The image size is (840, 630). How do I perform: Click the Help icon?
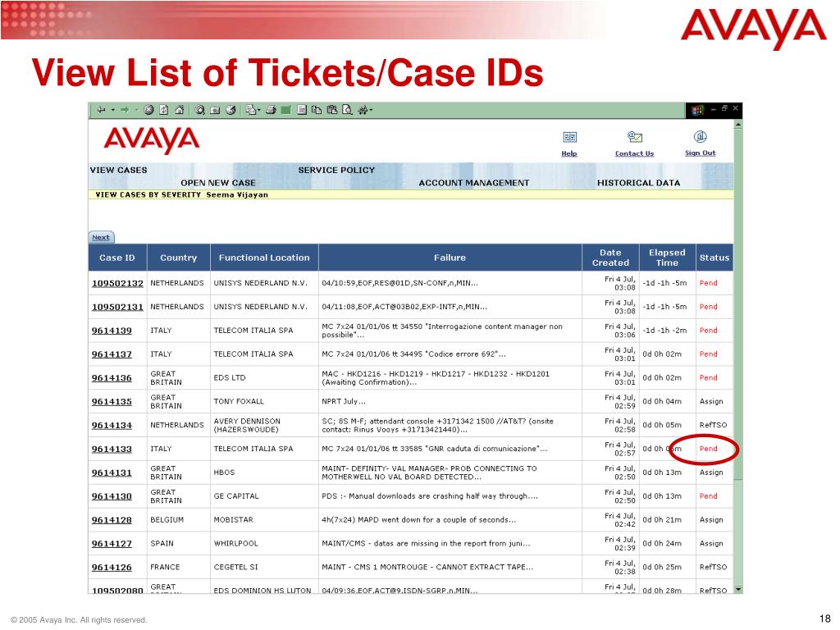click(x=569, y=138)
